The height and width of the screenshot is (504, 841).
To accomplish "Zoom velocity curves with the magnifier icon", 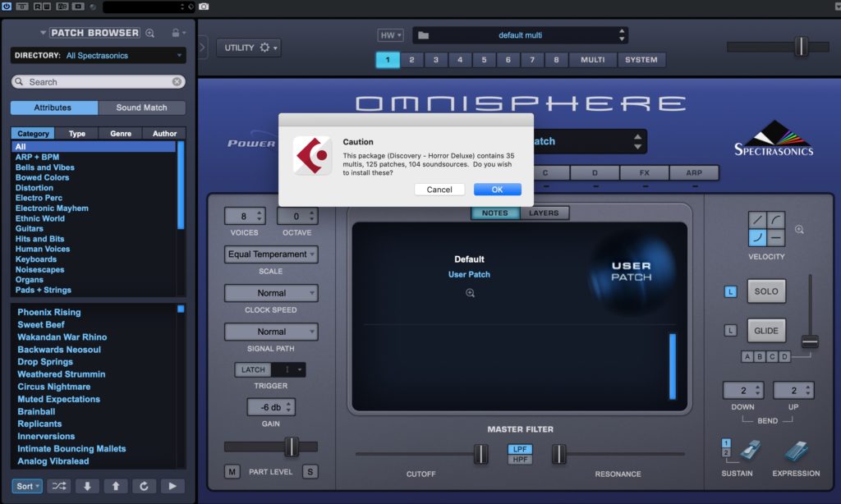I will [799, 230].
